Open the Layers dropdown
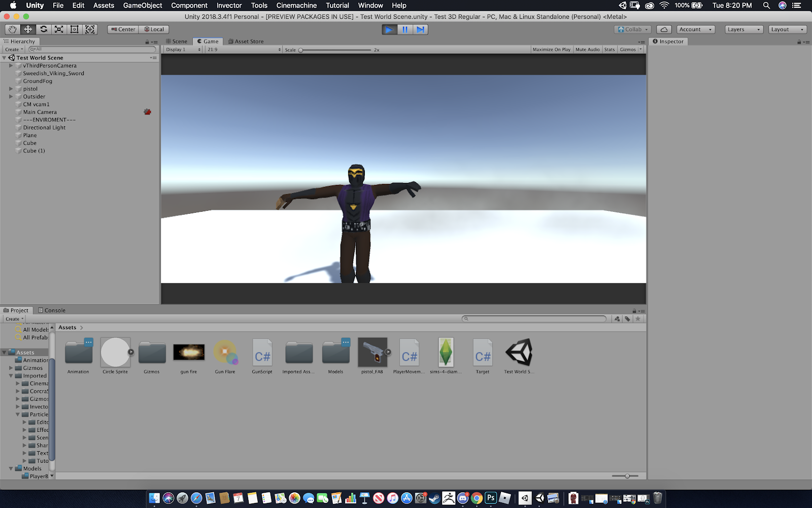The width and height of the screenshot is (812, 508). click(744, 29)
